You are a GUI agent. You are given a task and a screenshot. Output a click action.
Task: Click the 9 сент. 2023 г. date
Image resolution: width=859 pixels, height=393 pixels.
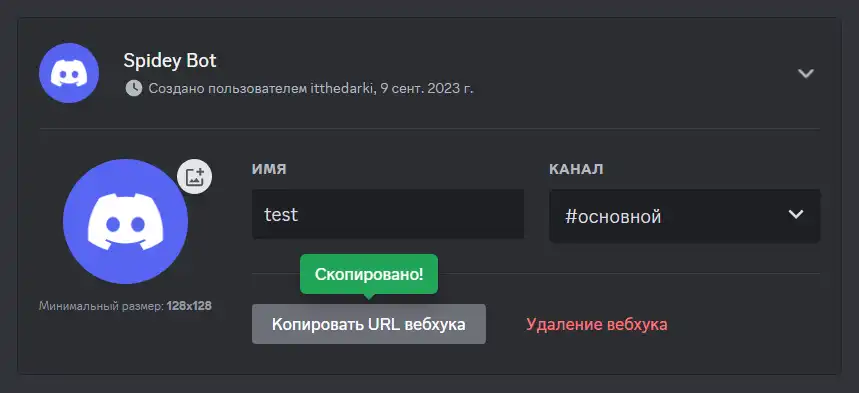427,88
